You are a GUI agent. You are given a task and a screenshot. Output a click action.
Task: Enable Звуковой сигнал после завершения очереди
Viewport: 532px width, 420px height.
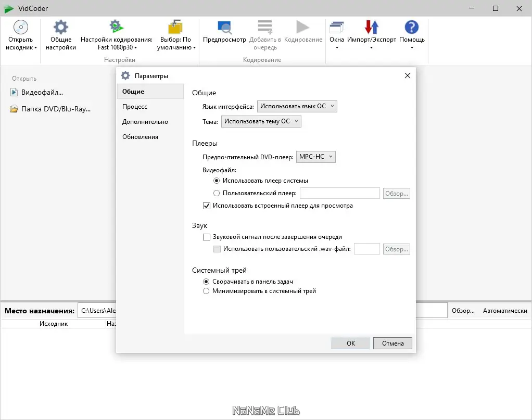pos(206,237)
